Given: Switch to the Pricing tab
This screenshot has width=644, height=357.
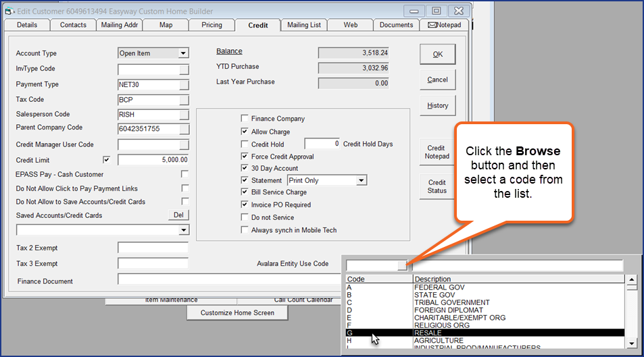Looking at the screenshot, I should point(212,25).
